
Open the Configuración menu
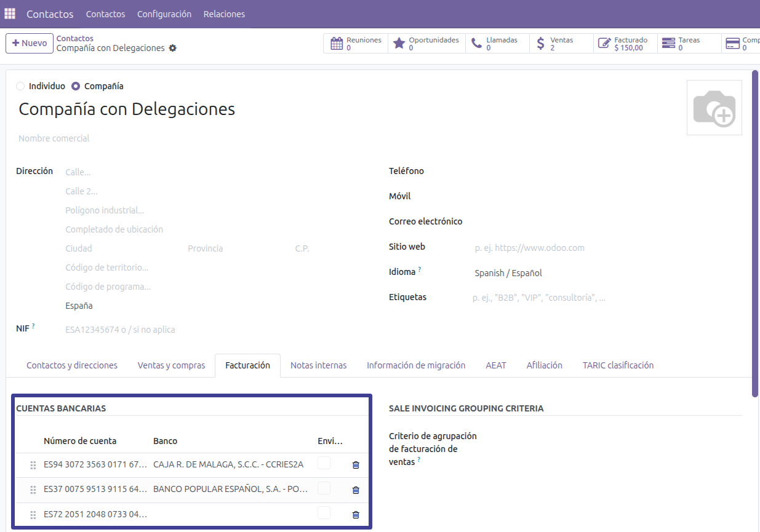point(164,14)
